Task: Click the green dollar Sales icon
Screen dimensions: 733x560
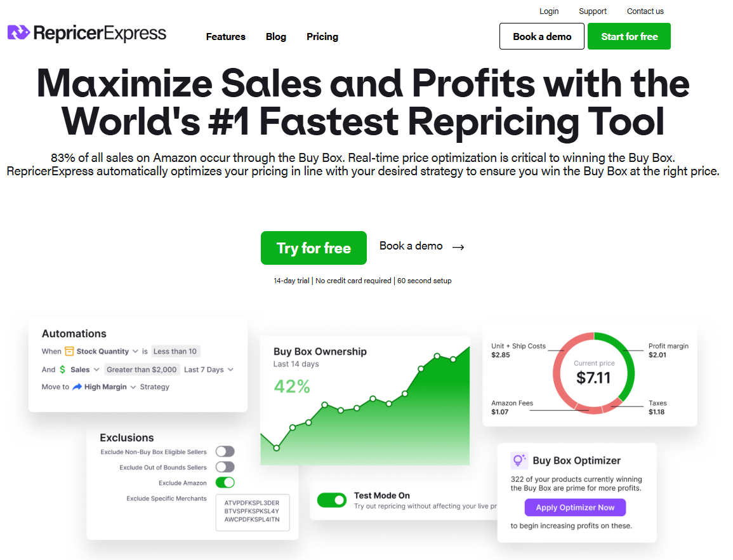Action: (x=62, y=370)
